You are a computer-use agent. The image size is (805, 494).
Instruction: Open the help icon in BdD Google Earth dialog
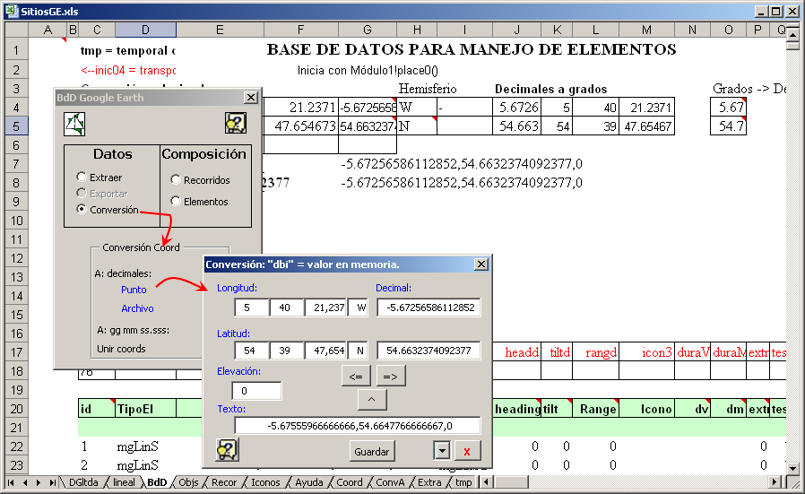coord(236,123)
